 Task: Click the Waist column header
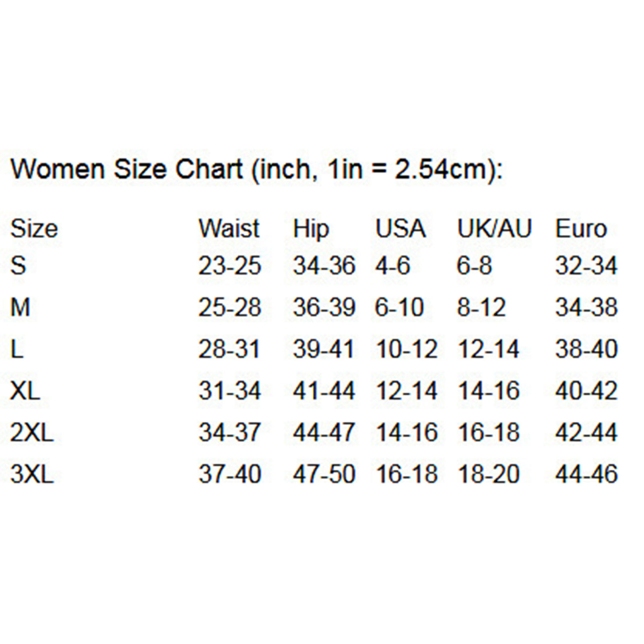click(x=229, y=229)
